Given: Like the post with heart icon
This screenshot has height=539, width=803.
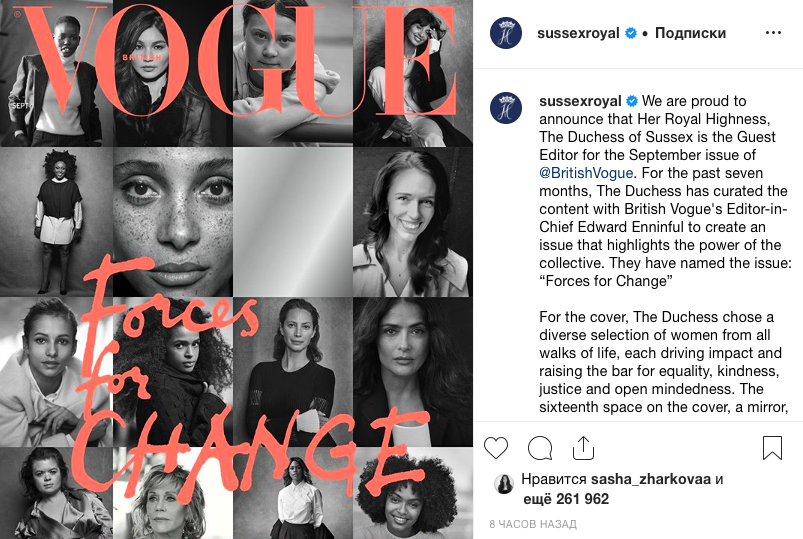Looking at the screenshot, I should 496,448.
